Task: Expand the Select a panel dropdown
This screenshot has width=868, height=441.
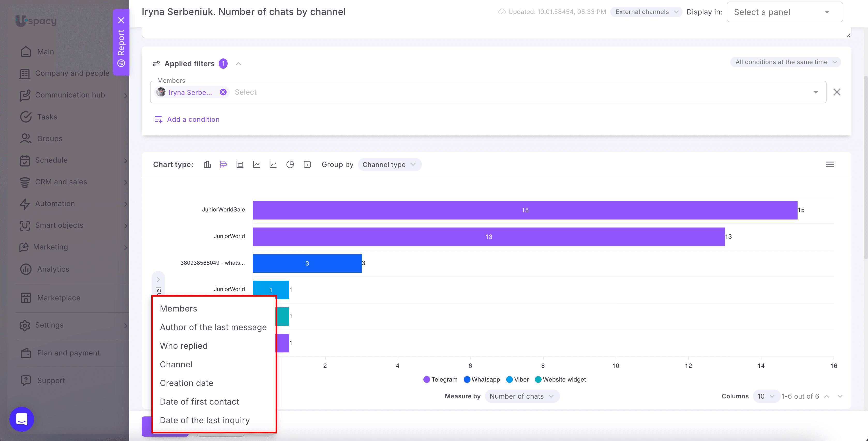Action: click(x=785, y=12)
